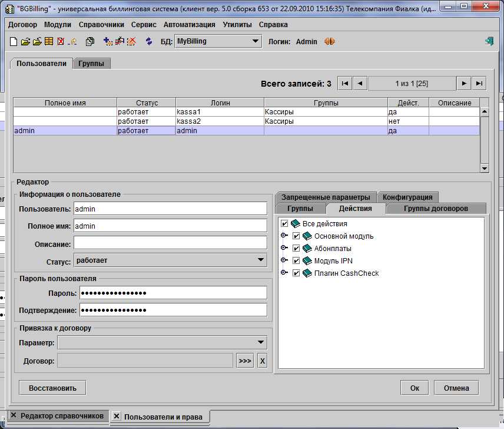Screen dimensions: 504x429
Task: Click the book icon beside Плагин CashCheck
Action: tap(307, 273)
